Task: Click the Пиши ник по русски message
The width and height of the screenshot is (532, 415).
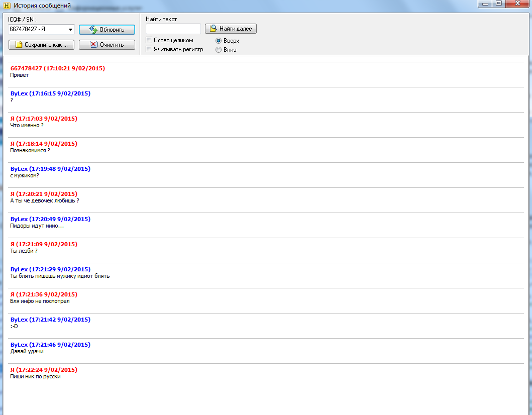Action: (35, 377)
